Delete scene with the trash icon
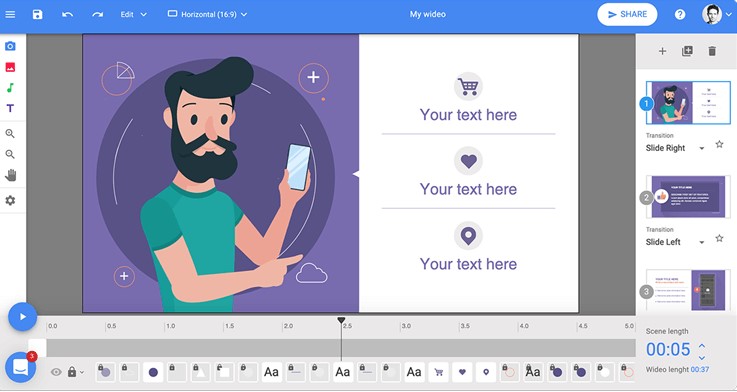Image resolution: width=737 pixels, height=392 pixels. (712, 51)
